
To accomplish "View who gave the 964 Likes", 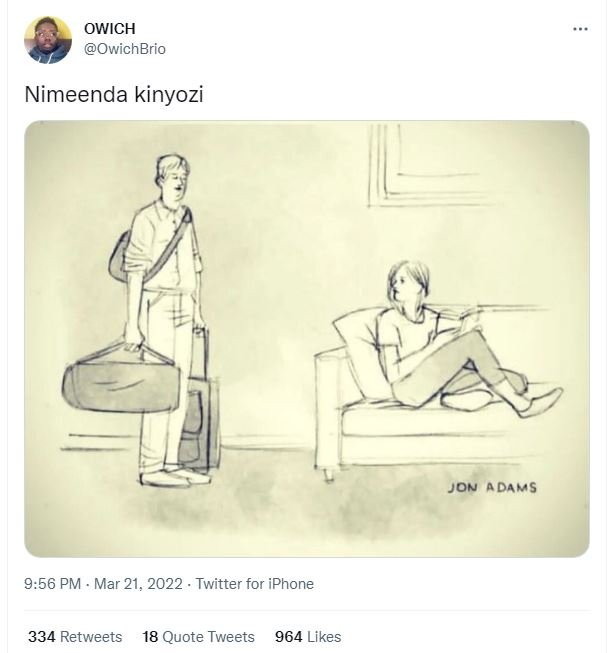I will (307, 636).
